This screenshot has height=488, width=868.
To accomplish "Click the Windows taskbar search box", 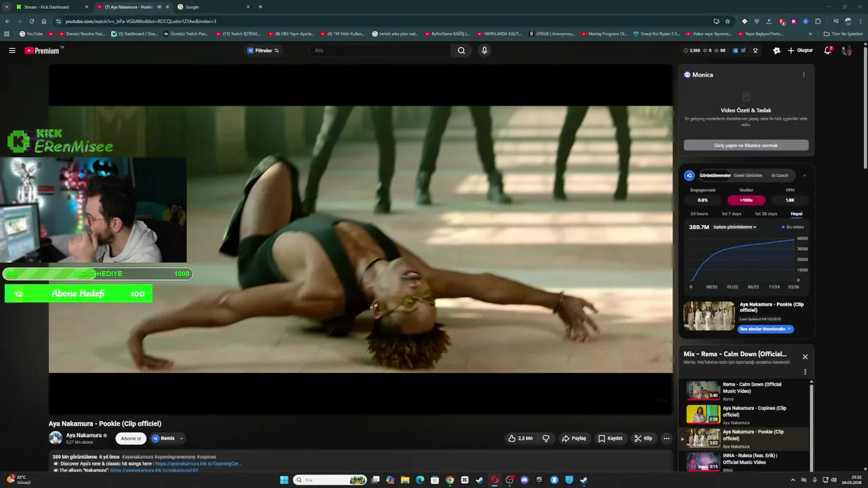I will point(330,480).
